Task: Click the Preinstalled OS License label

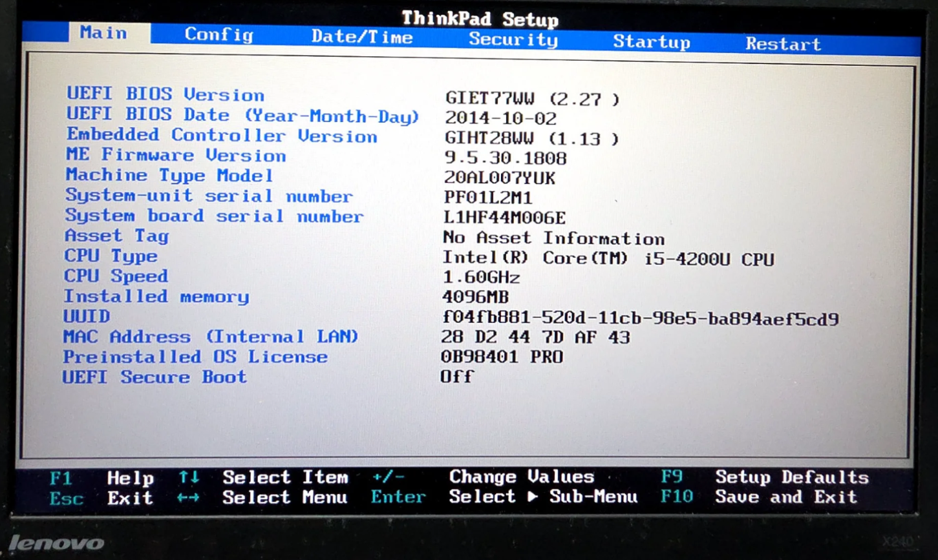Action: point(195,357)
